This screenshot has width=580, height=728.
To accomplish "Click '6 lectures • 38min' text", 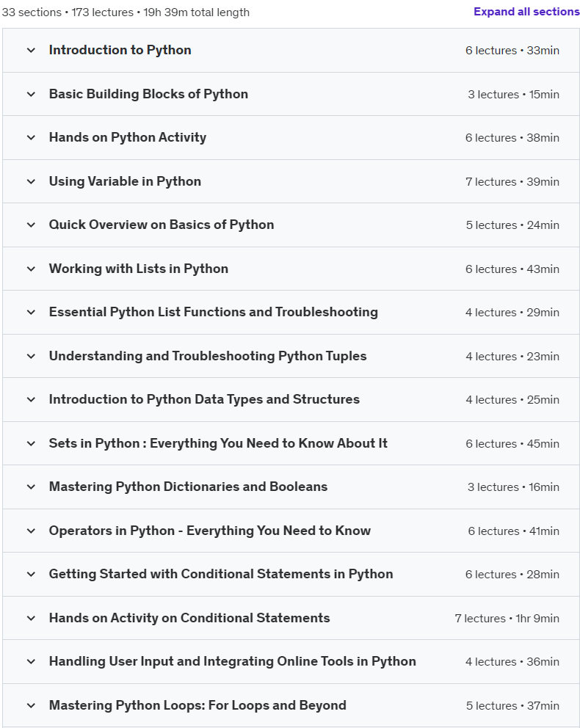I will (512, 138).
